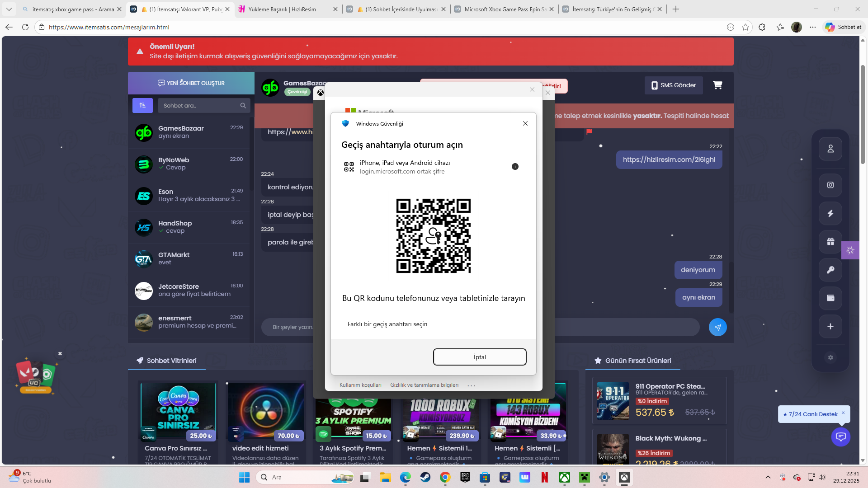The height and width of the screenshot is (488, 868).
Task: Click the Instagram icon in right sidebar
Action: (830, 185)
